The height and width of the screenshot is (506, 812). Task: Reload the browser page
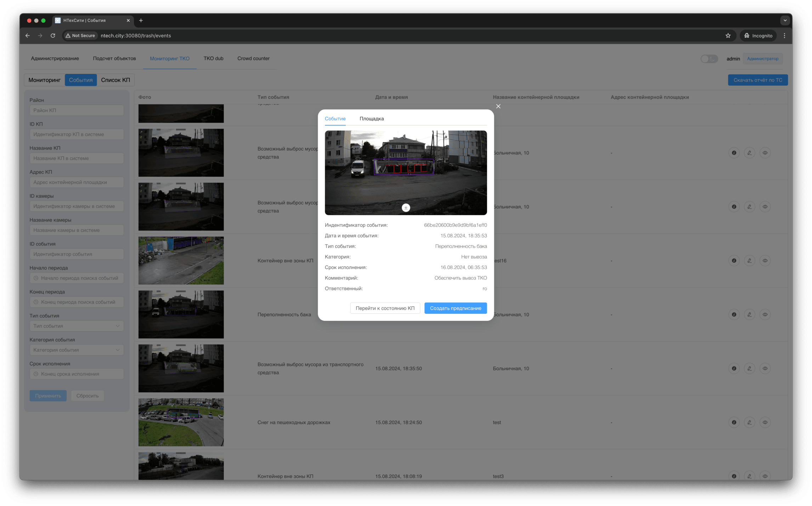coord(53,36)
